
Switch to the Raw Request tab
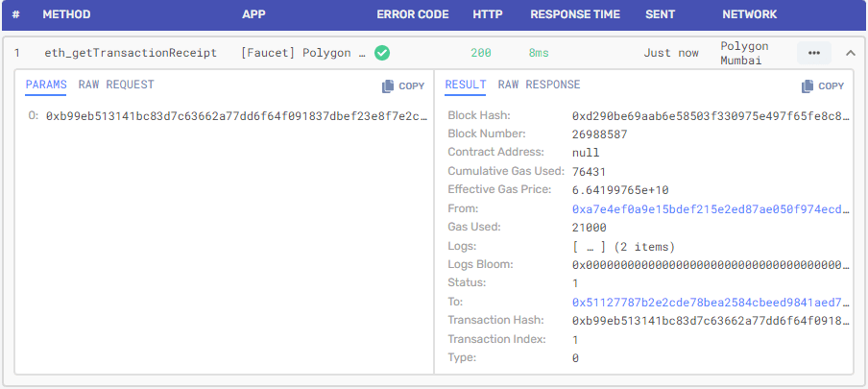click(x=116, y=85)
